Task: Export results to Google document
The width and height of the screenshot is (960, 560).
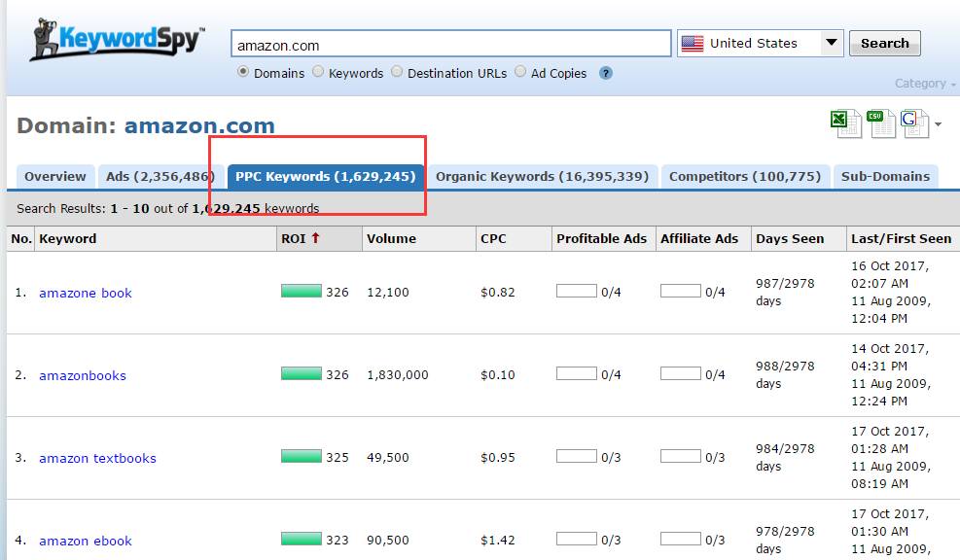Action: (x=914, y=123)
